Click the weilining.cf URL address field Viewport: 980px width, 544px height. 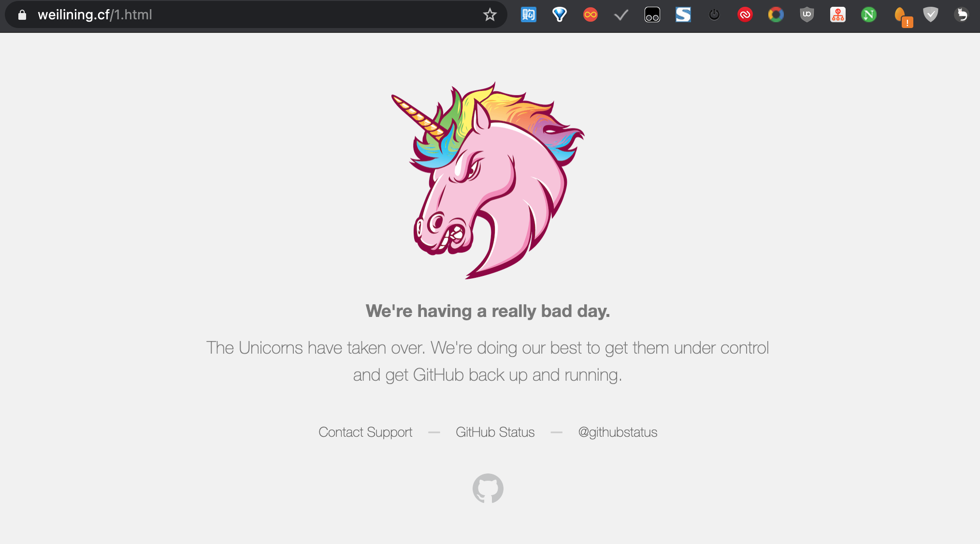[242, 15]
